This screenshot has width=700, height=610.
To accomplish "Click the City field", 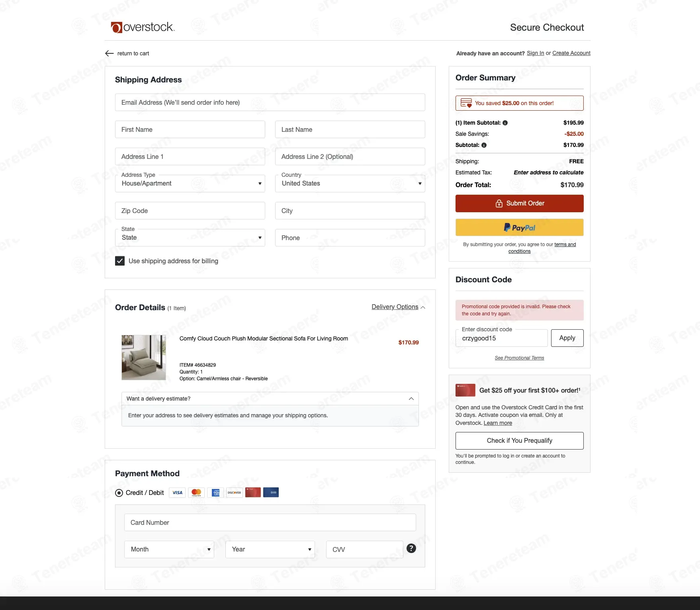I will click(x=350, y=211).
